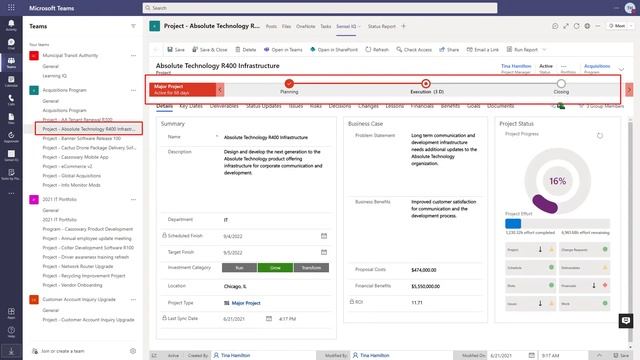Click Save in the command bar

point(176,49)
